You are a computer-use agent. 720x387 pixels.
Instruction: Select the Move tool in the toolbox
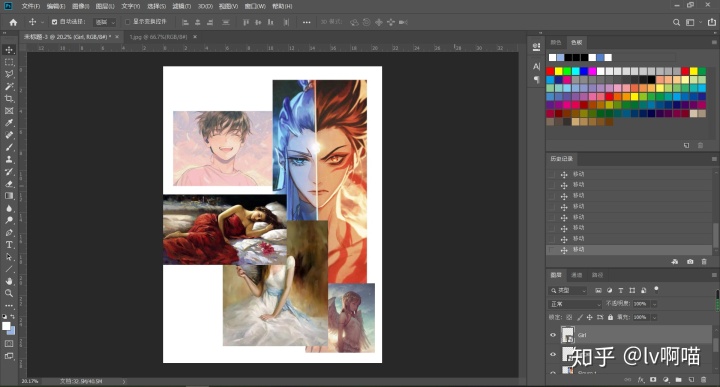[9, 50]
